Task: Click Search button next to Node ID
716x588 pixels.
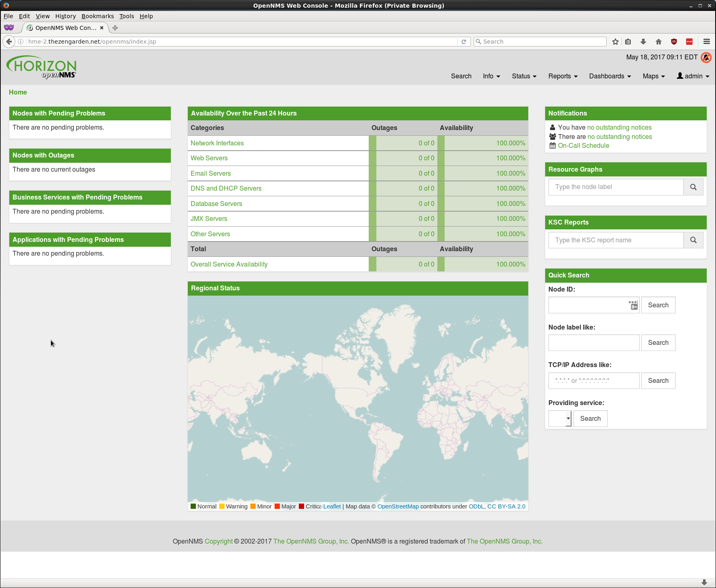Action: (x=658, y=305)
